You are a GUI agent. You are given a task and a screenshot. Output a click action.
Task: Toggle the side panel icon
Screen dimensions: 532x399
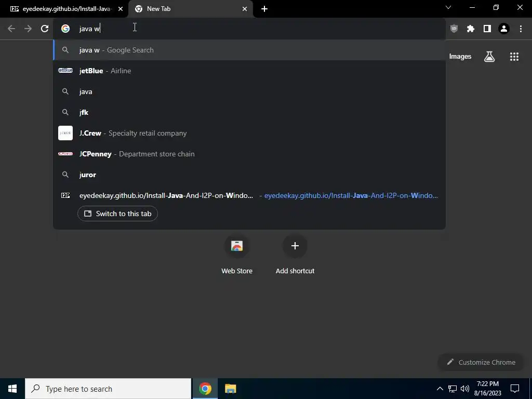click(x=487, y=29)
